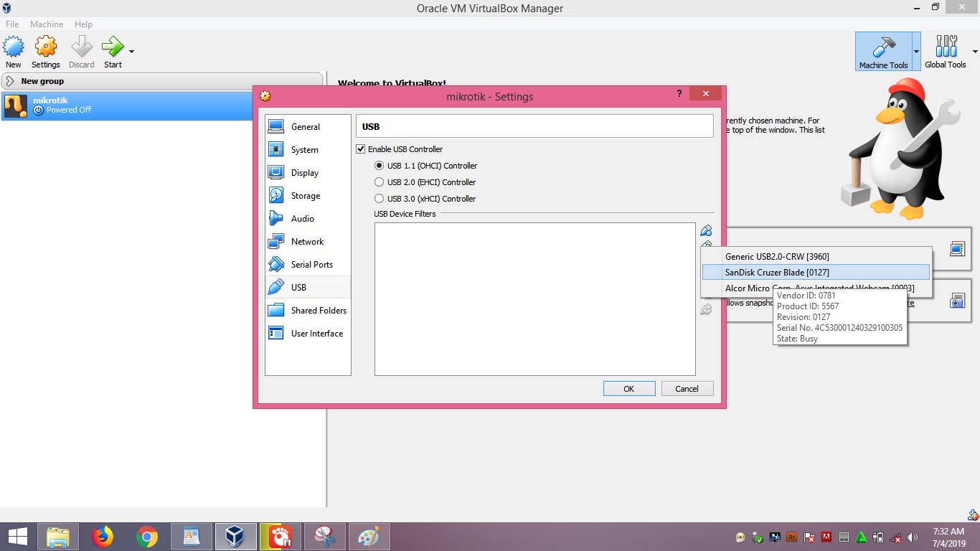
Task: Open the WordPad taskbar item
Action: tap(192, 537)
